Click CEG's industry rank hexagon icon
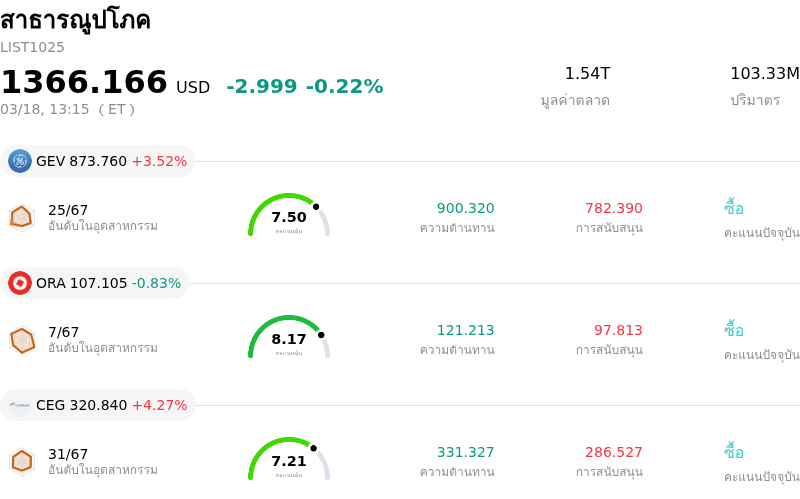Viewport: 800px width, 499px height. tap(21, 461)
